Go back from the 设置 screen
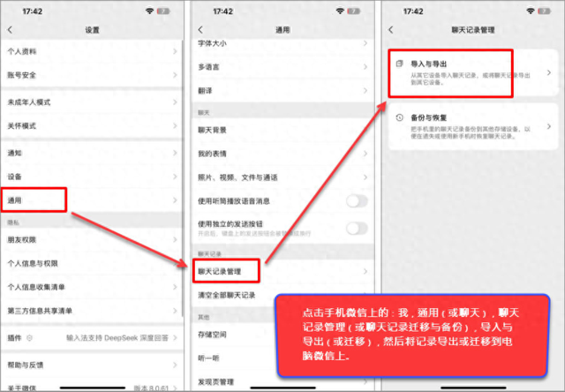 10,30
